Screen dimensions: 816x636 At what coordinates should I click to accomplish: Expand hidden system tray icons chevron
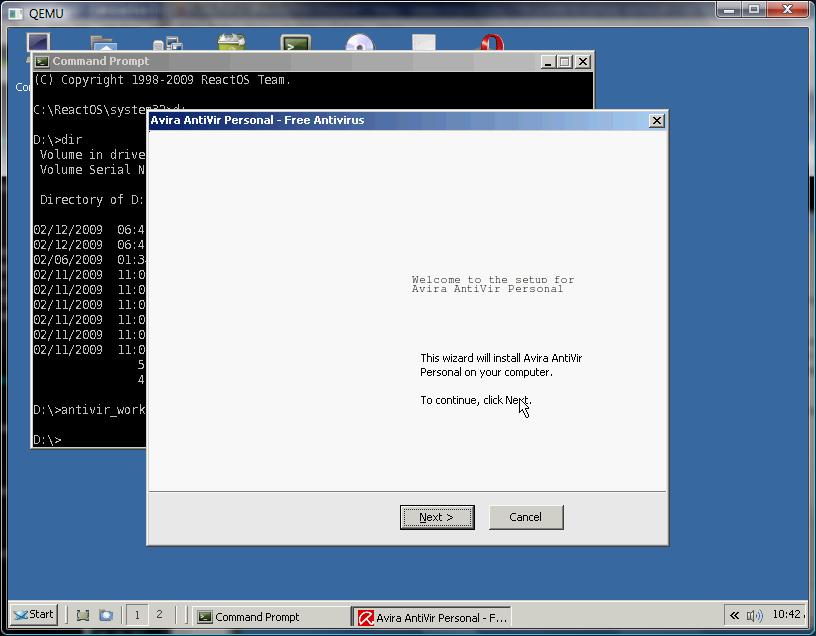734,616
